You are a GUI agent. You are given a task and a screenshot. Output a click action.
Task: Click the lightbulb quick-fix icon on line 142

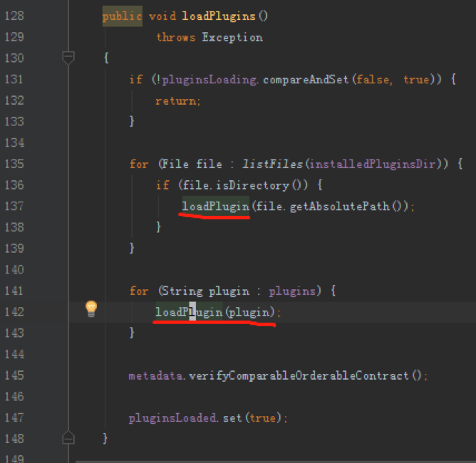tap(91, 309)
